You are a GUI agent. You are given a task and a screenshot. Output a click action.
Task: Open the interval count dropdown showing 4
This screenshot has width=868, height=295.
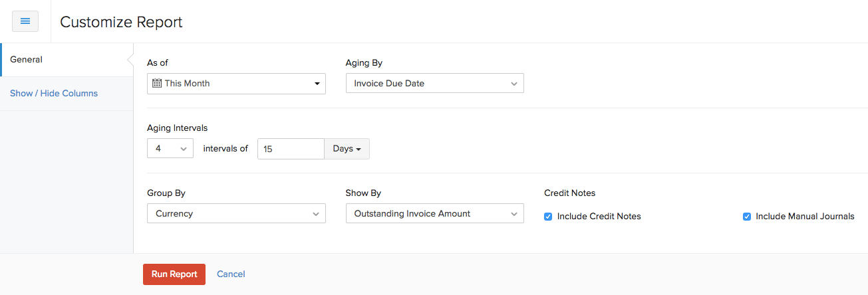[x=170, y=149]
